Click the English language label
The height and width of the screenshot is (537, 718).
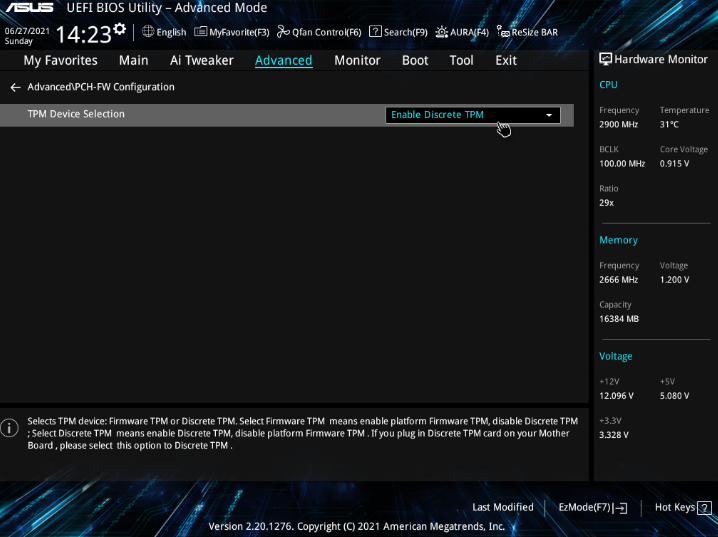click(x=171, y=33)
